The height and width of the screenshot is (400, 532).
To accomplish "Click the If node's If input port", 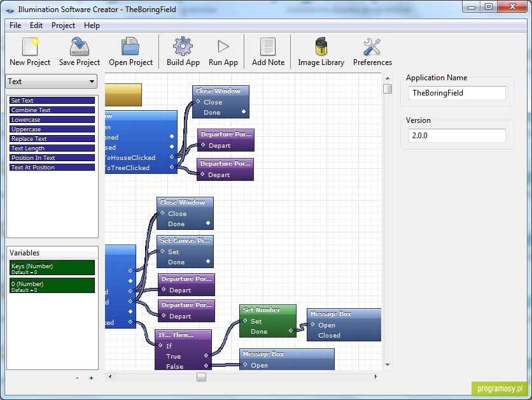I will pyautogui.click(x=160, y=345).
